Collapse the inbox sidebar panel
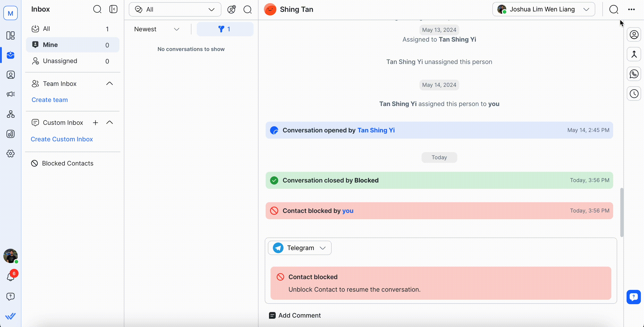 113,9
